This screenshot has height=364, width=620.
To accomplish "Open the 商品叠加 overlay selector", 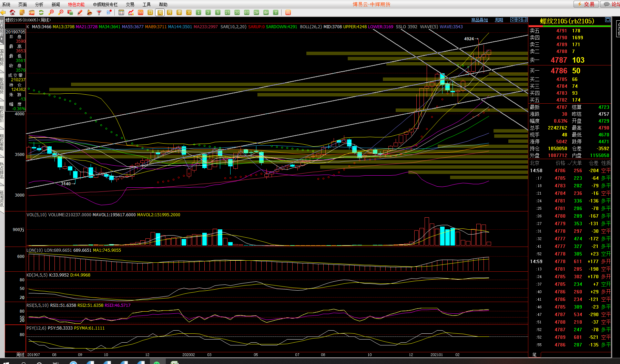I will click(x=479, y=20).
